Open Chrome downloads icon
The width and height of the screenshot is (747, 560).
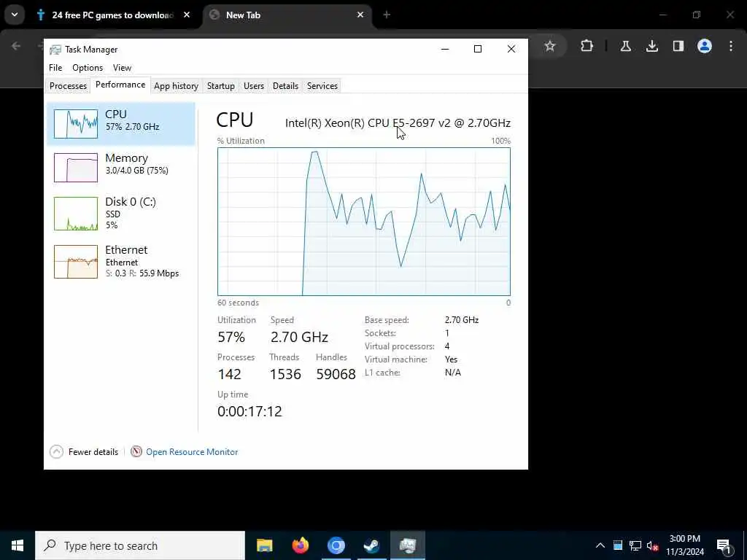point(651,46)
